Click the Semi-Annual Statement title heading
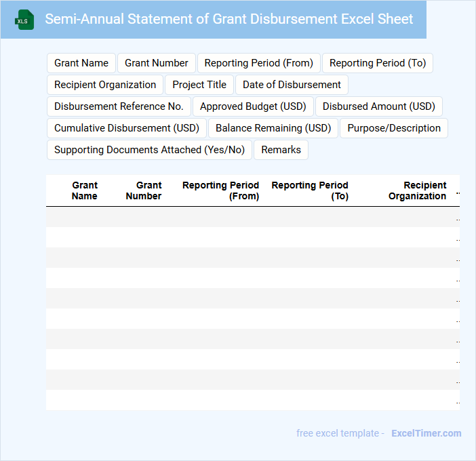Screen dimensions: 476x461 [229, 19]
